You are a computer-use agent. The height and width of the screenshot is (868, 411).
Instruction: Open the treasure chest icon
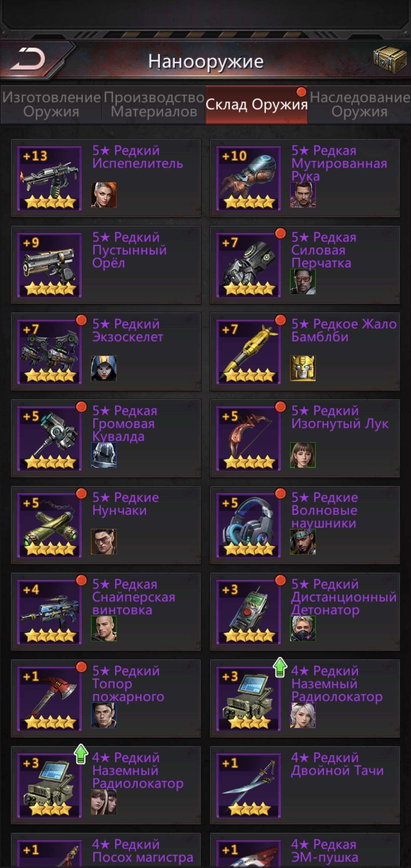(x=390, y=59)
